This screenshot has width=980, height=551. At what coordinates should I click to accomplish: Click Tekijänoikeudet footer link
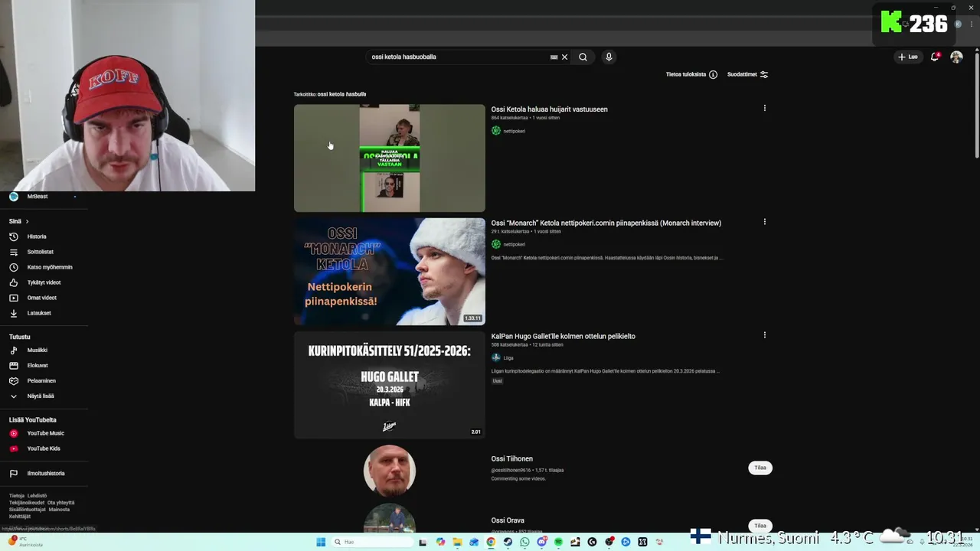click(27, 503)
